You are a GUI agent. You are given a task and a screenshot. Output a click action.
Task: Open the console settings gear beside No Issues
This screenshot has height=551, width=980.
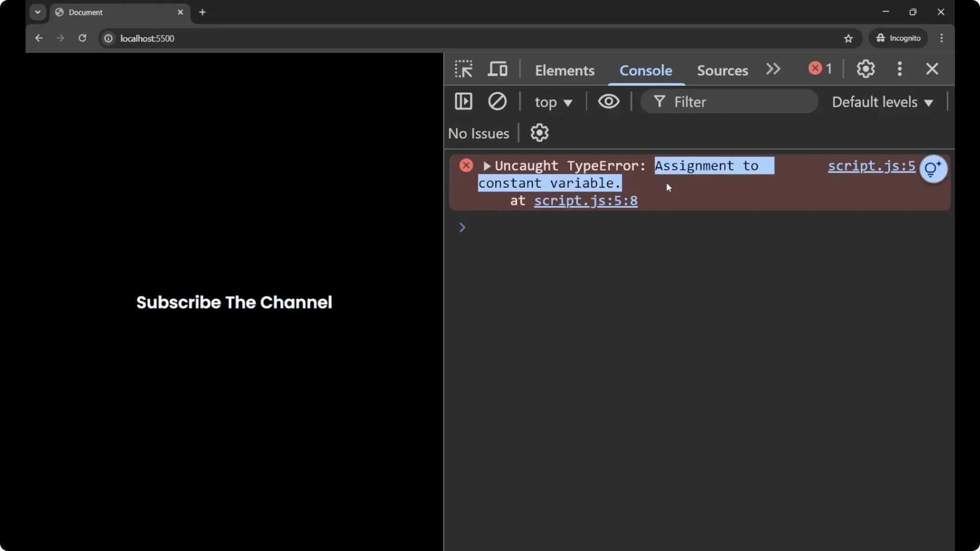(540, 133)
